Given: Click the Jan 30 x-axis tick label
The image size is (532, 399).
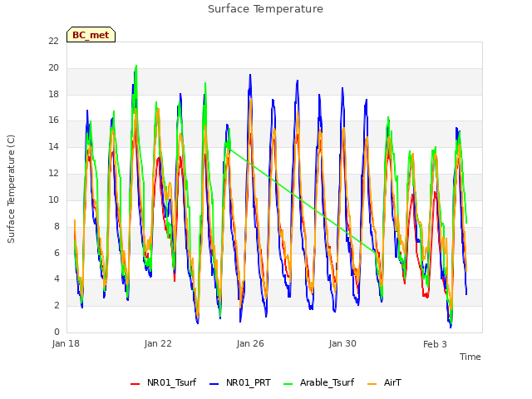Looking at the screenshot, I should click(342, 343).
